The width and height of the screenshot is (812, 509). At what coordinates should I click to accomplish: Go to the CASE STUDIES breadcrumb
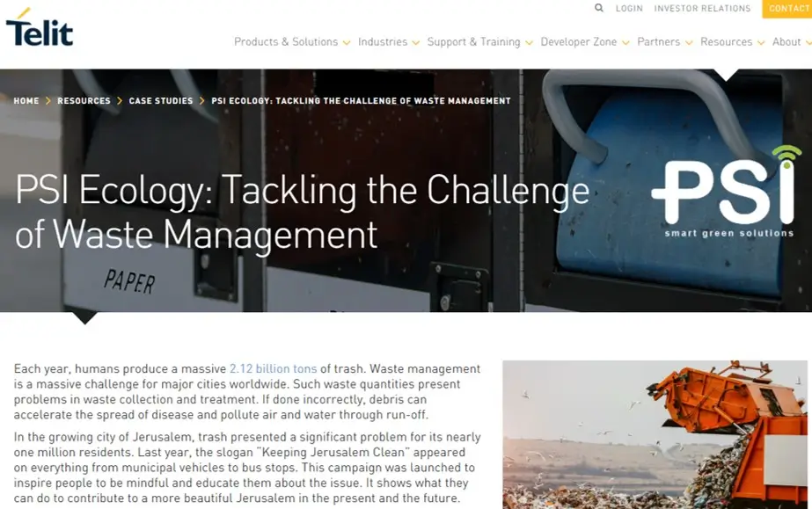(x=160, y=101)
